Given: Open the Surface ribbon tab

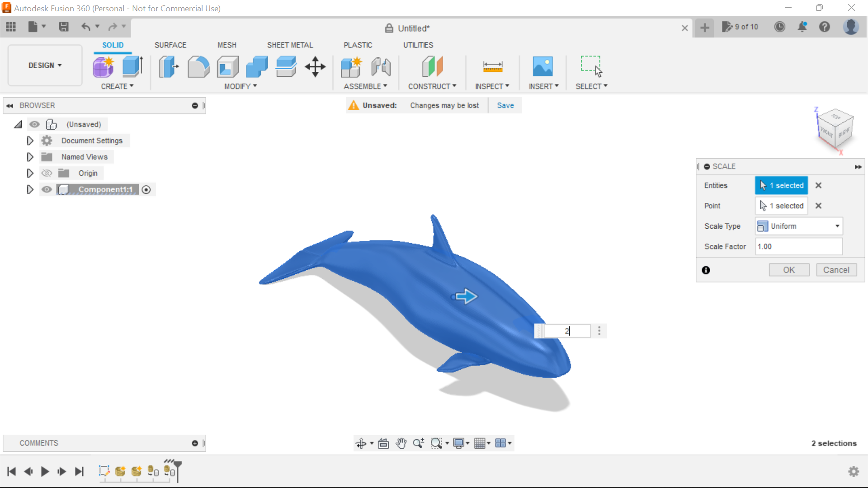Looking at the screenshot, I should [x=170, y=45].
